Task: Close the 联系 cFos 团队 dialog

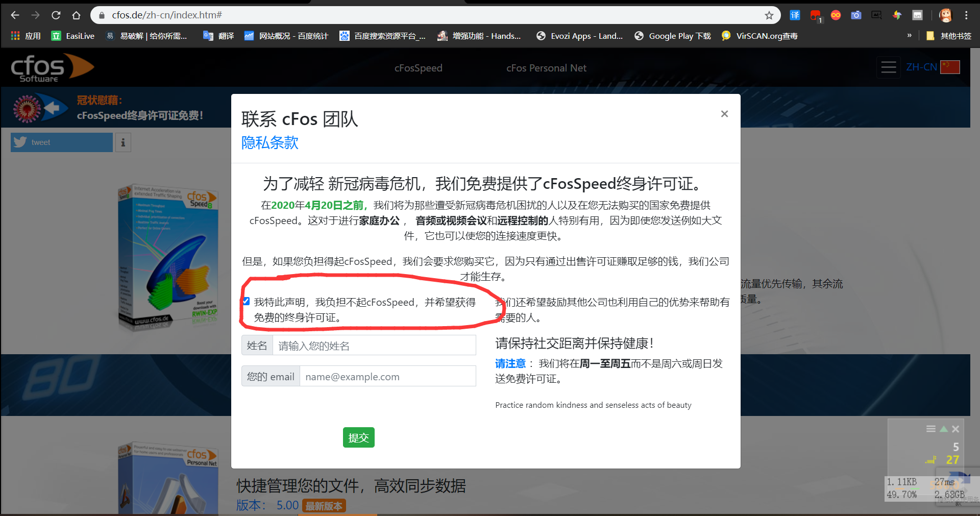Action: [724, 114]
